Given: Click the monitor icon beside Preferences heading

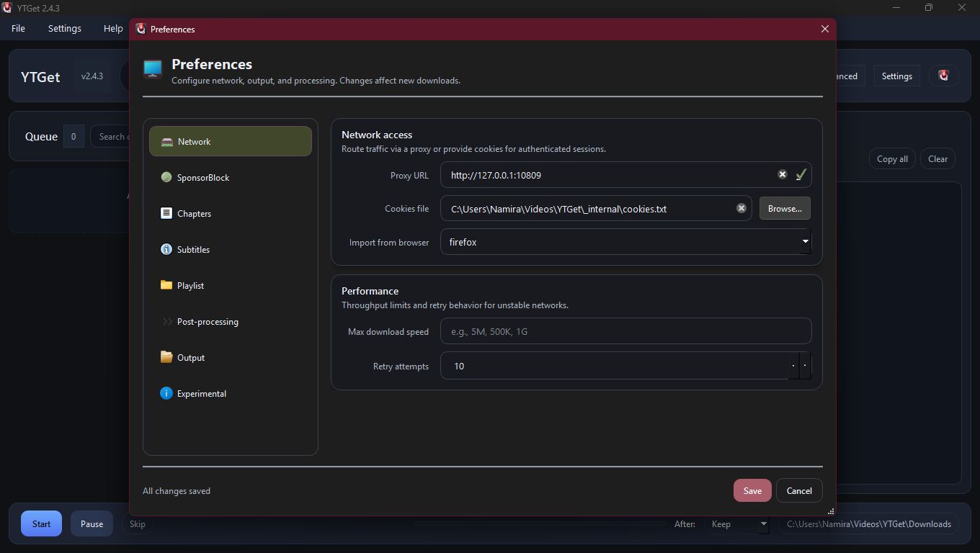Looking at the screenshot, I should 153,69.
